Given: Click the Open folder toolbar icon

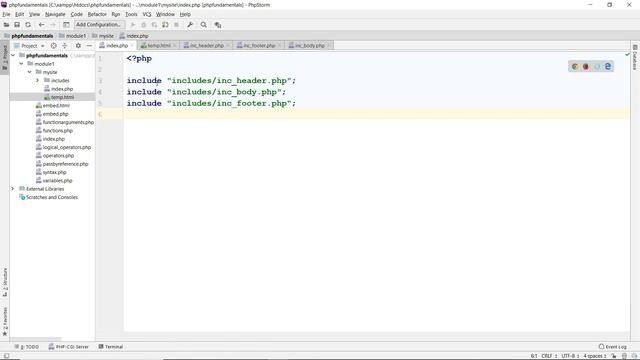Looking at the screenshot, I should point(6,25).
